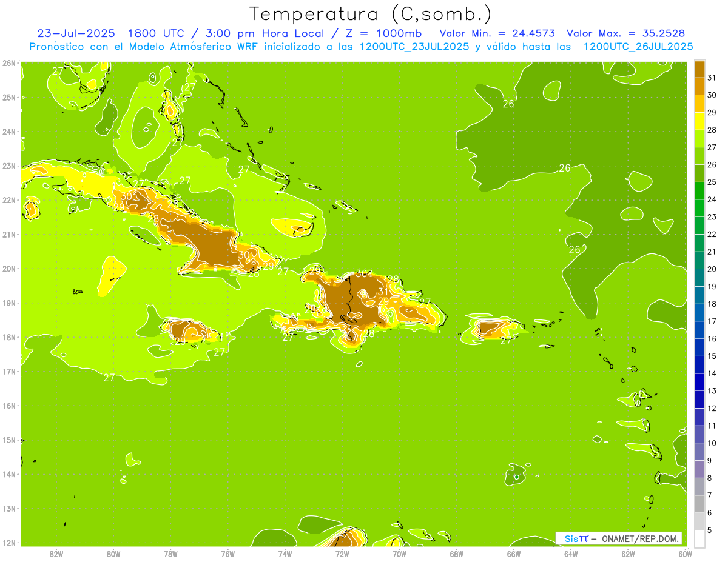Viewport: 728px width, 562px height.
Task: Select the "Z = 1000mb" level text
Action: click(x=383, y=33)
